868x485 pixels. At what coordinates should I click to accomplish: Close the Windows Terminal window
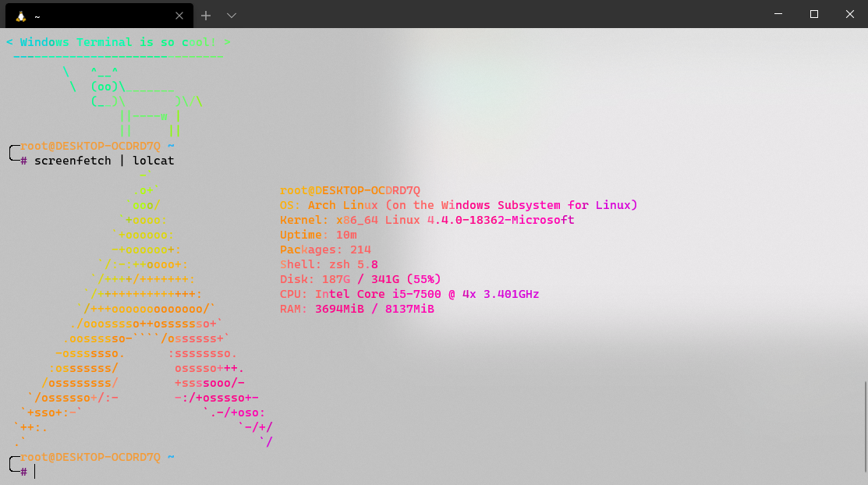tap(850, 14)
